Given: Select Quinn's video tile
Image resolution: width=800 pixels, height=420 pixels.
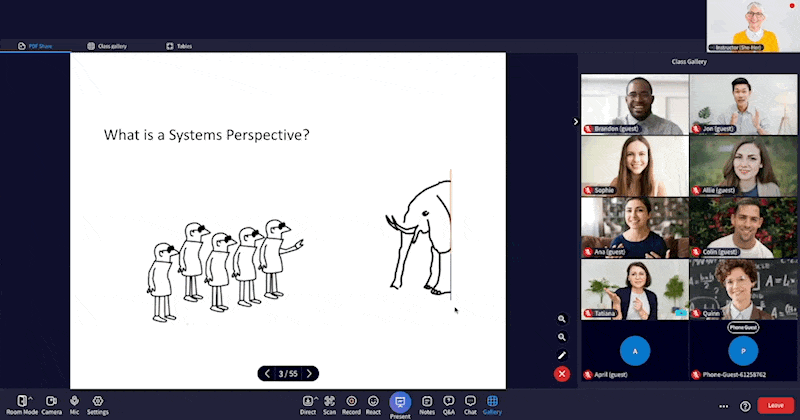Looking at the screenshot, I should [743, 289].
